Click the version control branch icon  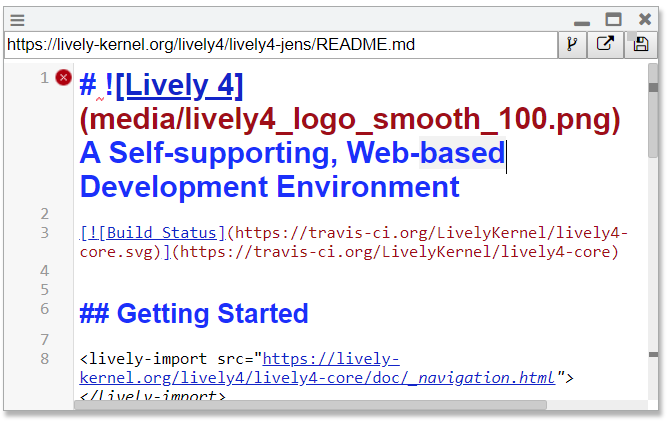coord(573,45)
